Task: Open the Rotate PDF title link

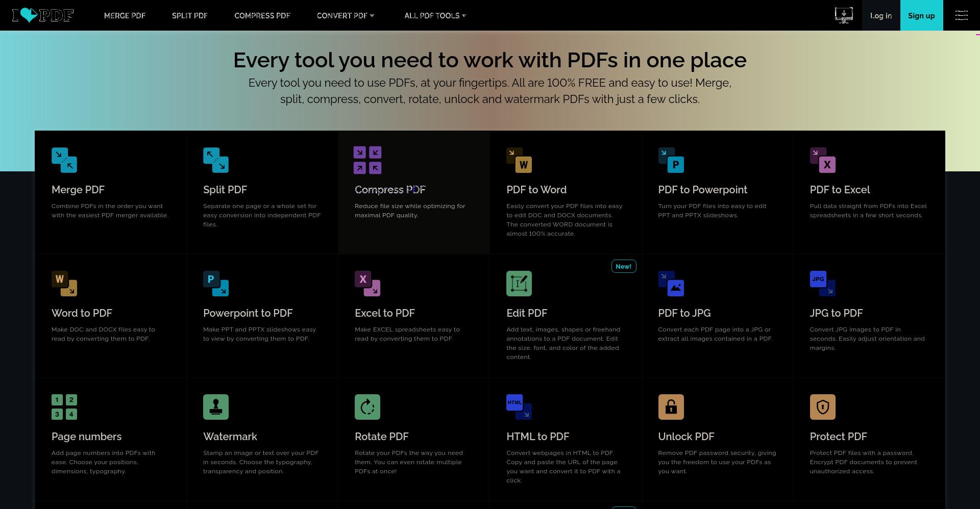Action: [x=382, y=437]
